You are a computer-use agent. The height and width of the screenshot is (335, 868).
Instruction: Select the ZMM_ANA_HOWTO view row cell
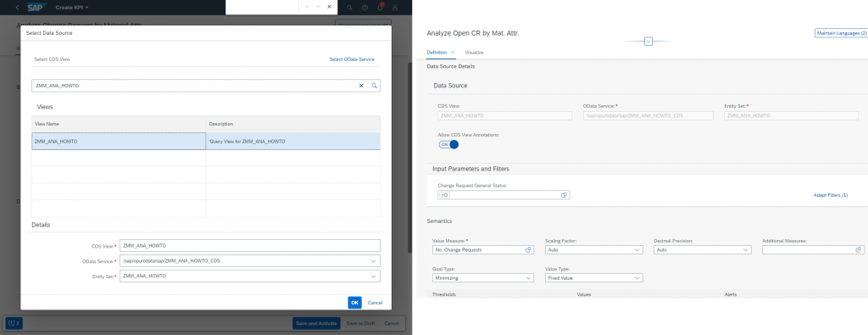click(x=119, y=141)
